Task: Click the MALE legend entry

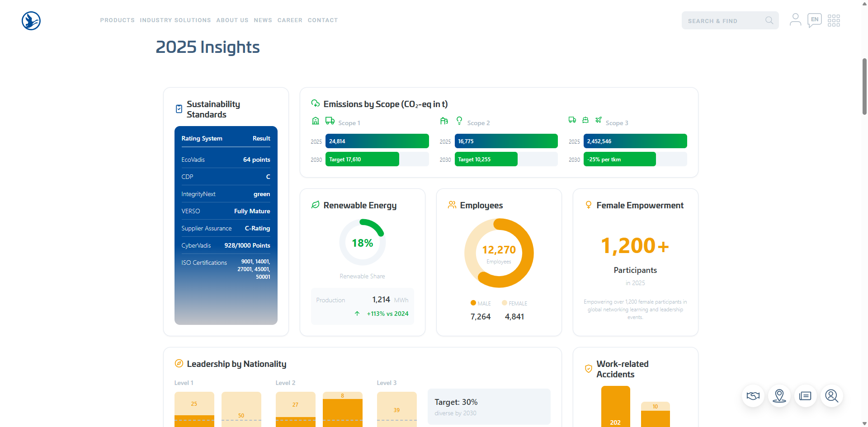Action: pos(481,303)
